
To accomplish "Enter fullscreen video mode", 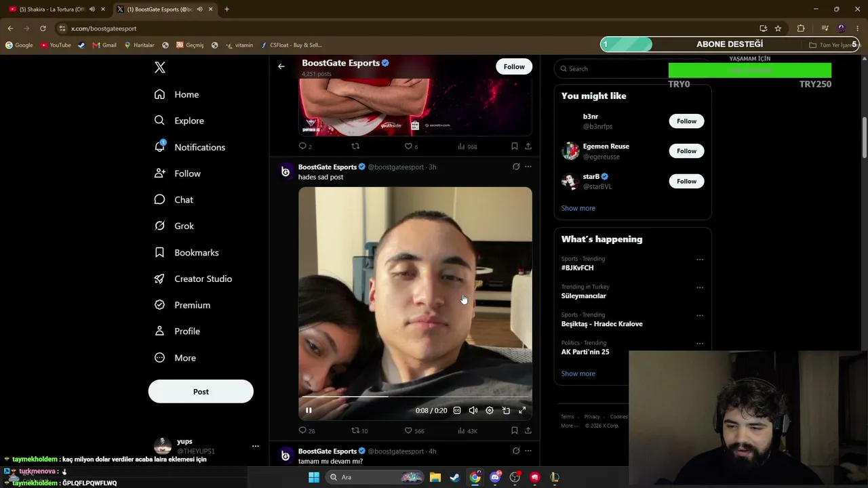I will point(522,410).
